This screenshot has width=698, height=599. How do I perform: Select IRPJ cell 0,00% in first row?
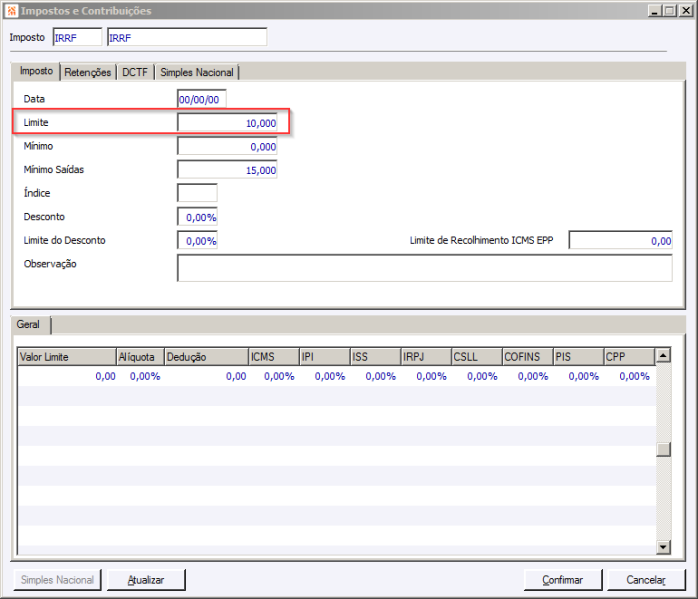(426, 376)
